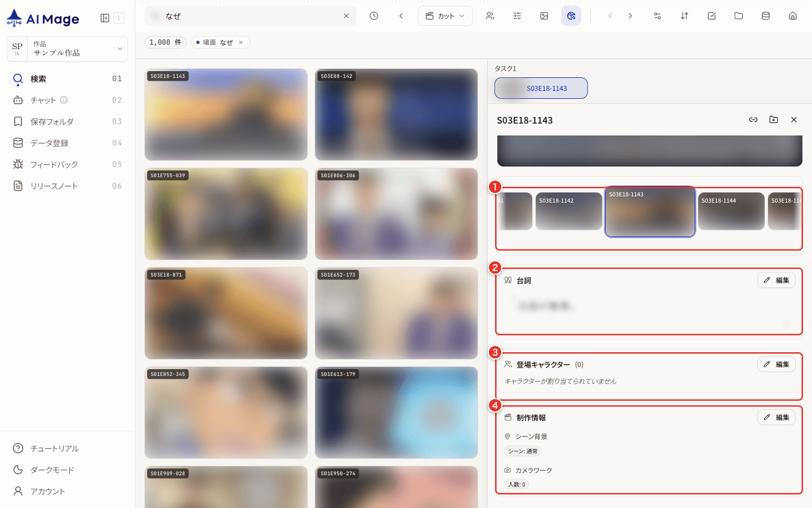Close the S03E18-1143 detail panel
Image resolution: width=812 pixels, height=508 pixels.
[x=794, y=120]
